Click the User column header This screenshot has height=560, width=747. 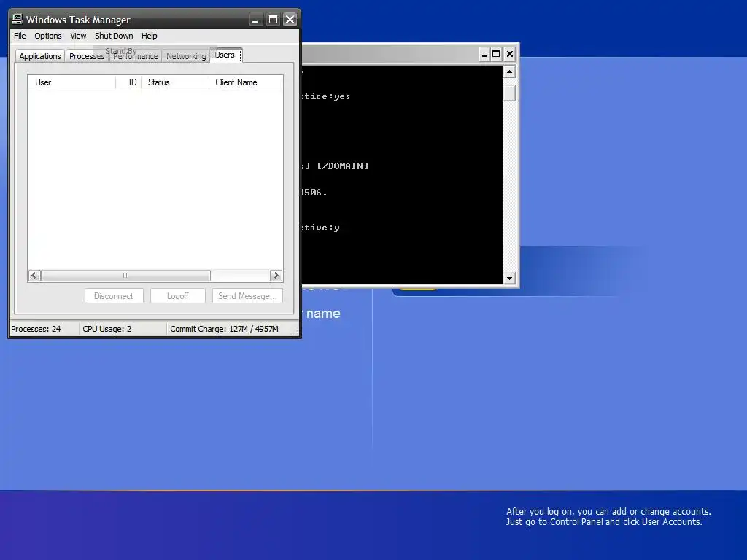pos(71,82)
